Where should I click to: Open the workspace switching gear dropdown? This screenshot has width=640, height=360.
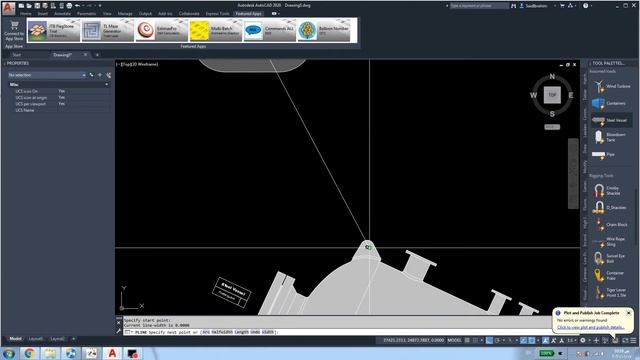click(589, 340)
